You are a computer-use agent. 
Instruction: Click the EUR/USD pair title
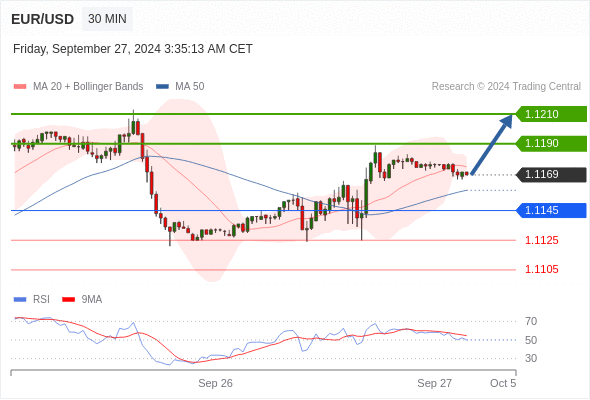point(43,19)
